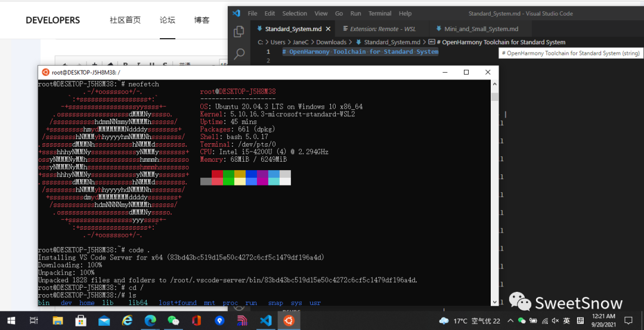Switch to Visual Studio Code on taskbar
This screenshot has height=330, width=644.
266,320
